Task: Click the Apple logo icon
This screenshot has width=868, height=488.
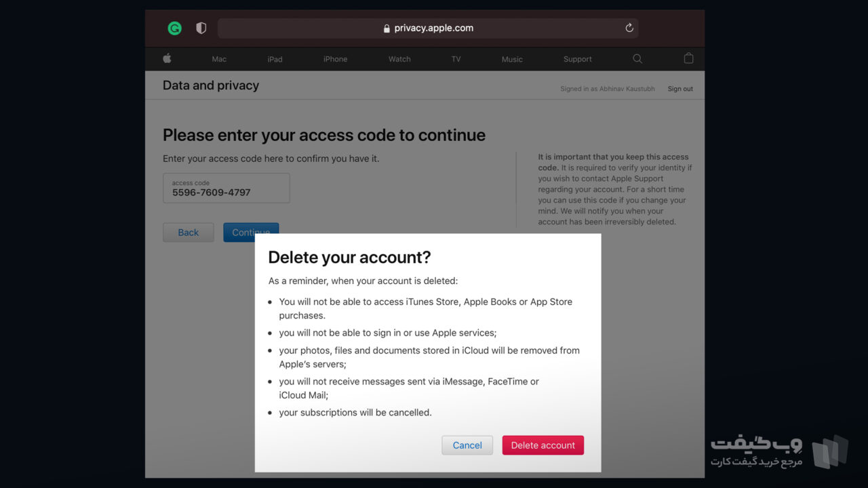Action: (167, 58)
